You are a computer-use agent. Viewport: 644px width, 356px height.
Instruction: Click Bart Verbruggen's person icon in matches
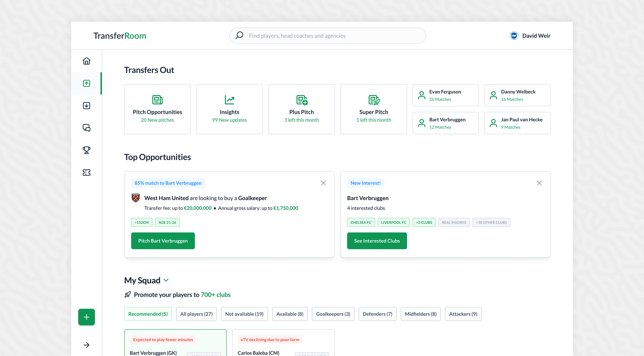click(422, 123)
